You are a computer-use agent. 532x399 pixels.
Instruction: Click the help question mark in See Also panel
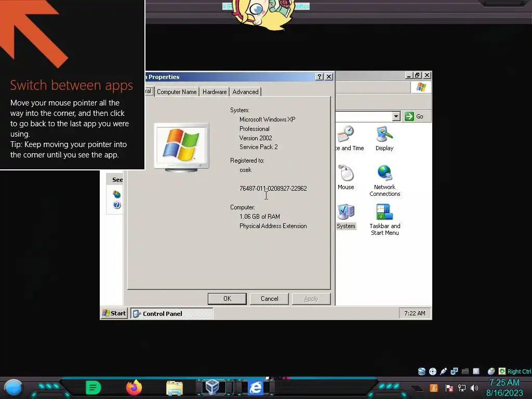pyautogui.click(x=117, y=205)
